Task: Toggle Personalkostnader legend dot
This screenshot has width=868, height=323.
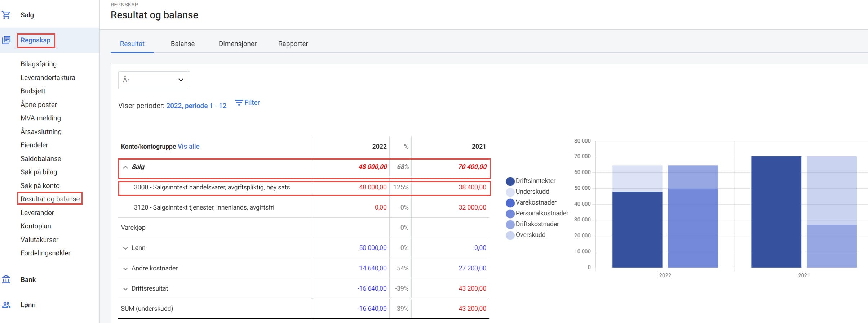Action: [x=510, y=214]
